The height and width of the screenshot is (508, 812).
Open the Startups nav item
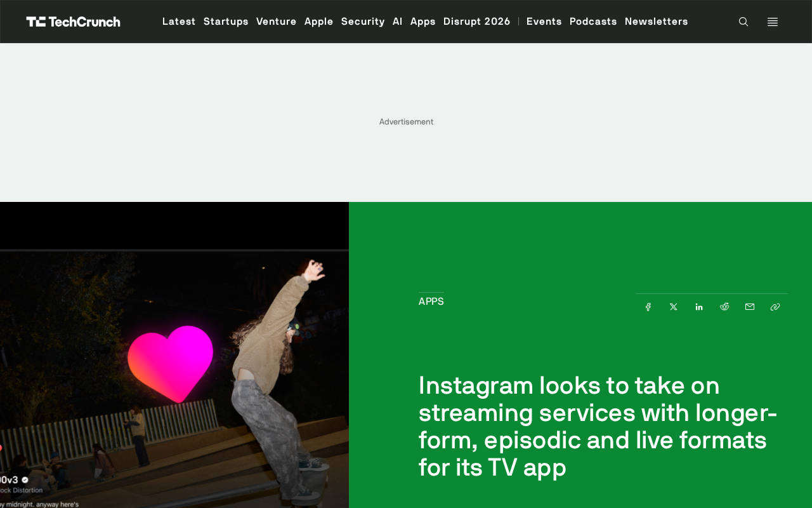(226, 22)
